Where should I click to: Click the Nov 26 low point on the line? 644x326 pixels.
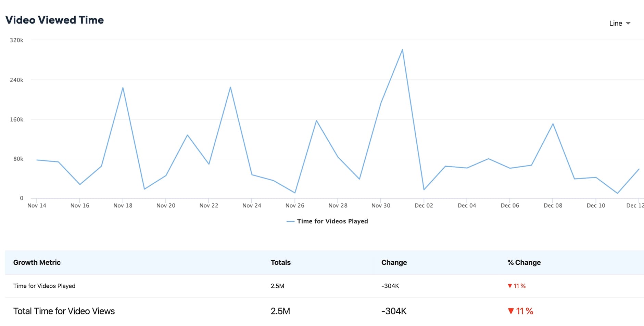(295, 193)
